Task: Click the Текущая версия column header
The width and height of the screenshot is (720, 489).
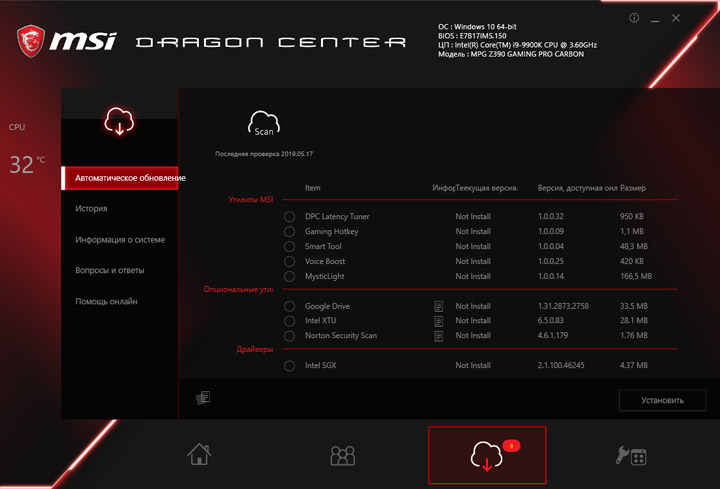Action: pos(487,188)
